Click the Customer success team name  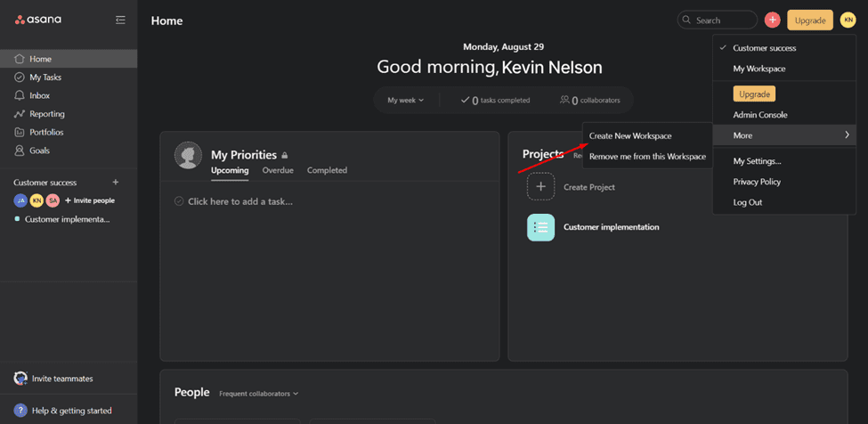pos(45,182)
